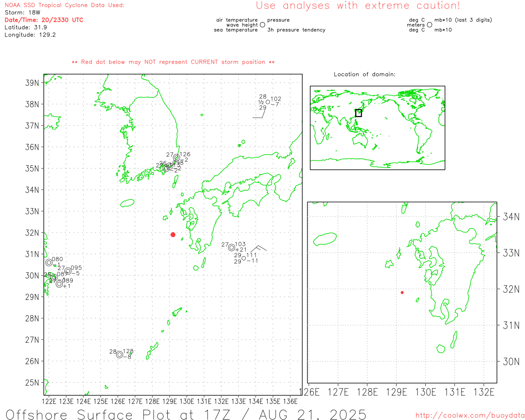Select buoy station circle with pressure 080
The image size is (525, 420).
(x=49, y=262)
